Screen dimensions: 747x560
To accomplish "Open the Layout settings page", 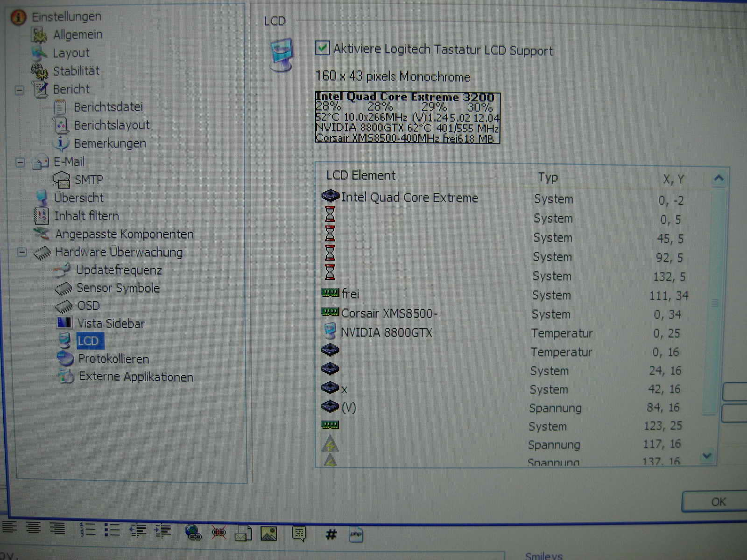I will (70, 53).
